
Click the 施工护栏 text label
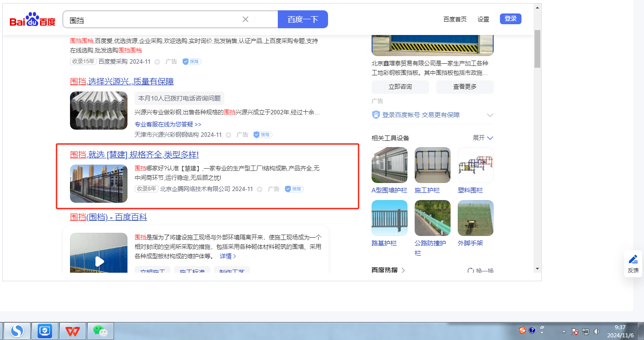tap(426, 190)
